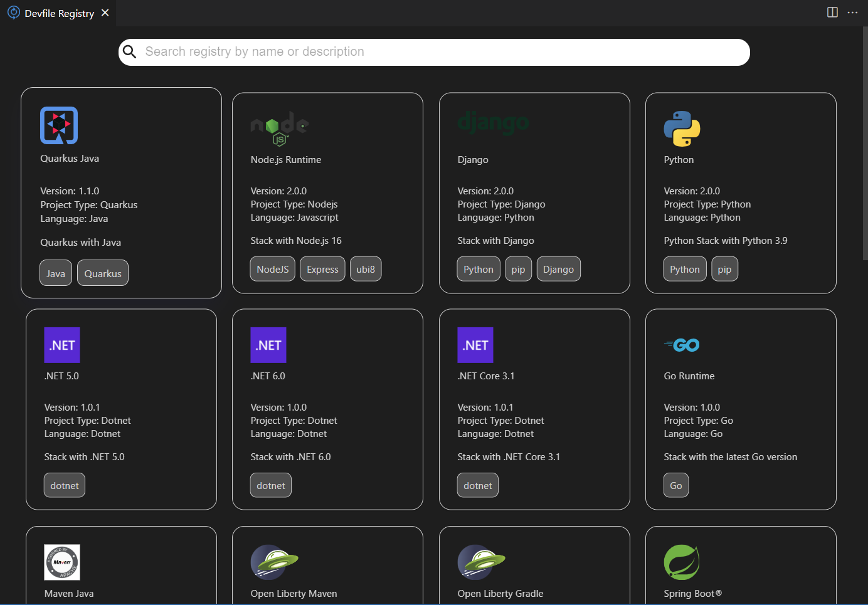
Task: Click the vertical scrollbar thumb
Action: click(x=865, y=144)
